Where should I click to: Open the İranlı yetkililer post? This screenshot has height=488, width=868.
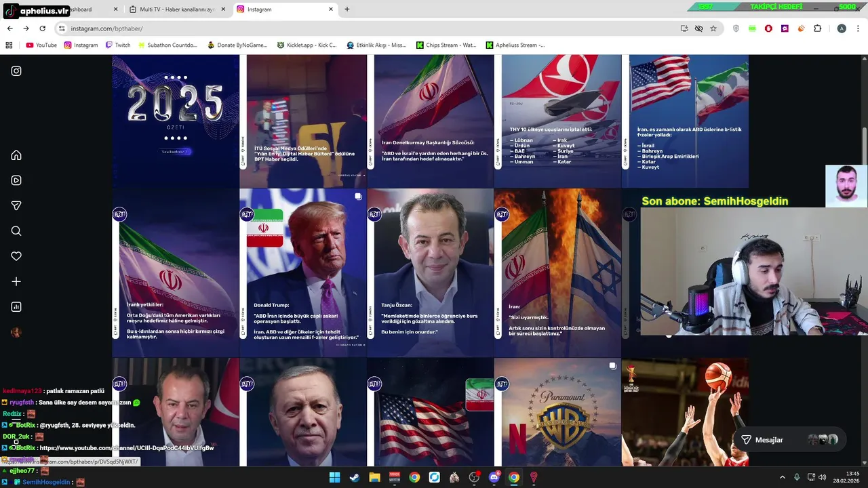coord(176,272)
